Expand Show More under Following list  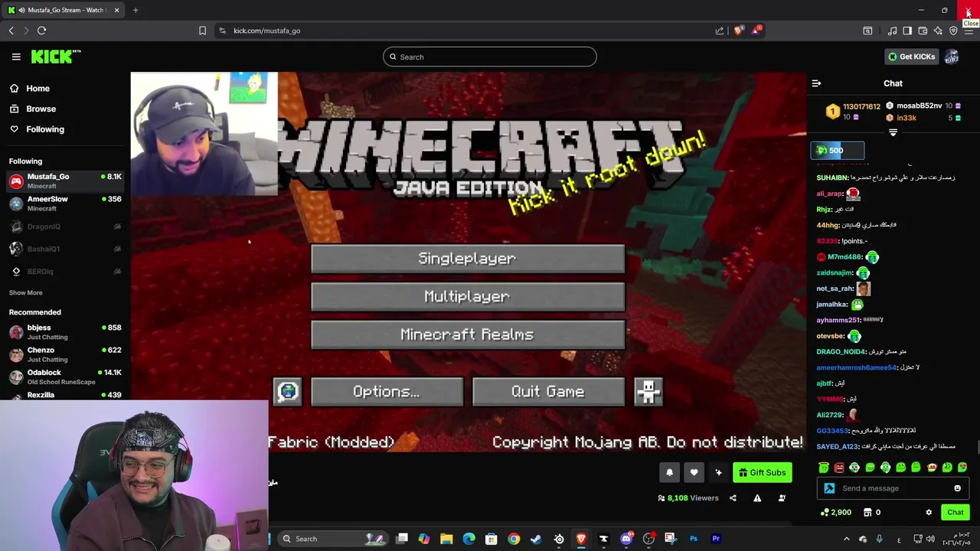[26, 293]
